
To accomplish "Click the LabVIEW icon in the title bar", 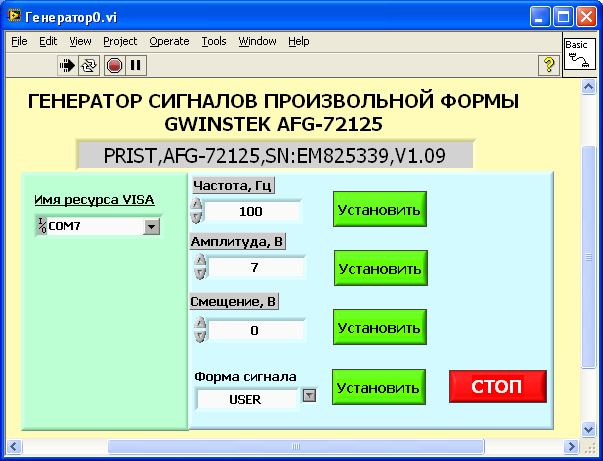I will (x=14, y=16).
